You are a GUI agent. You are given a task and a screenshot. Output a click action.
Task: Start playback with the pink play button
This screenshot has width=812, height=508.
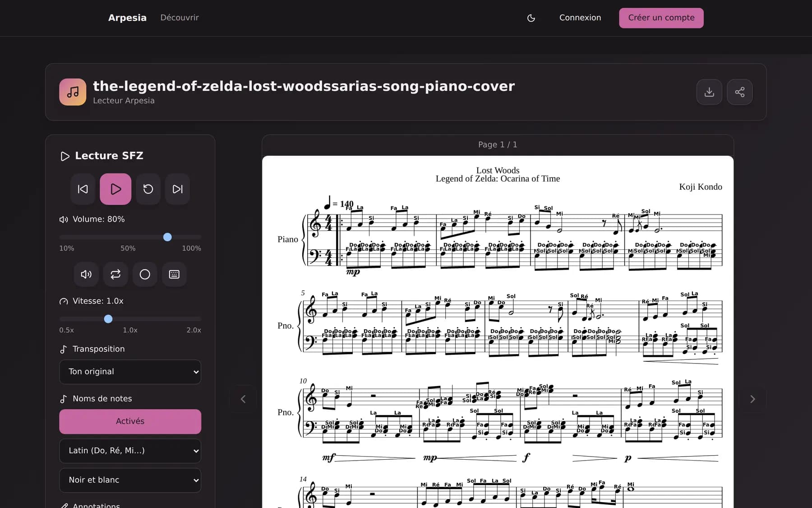[x=115, y=189]
